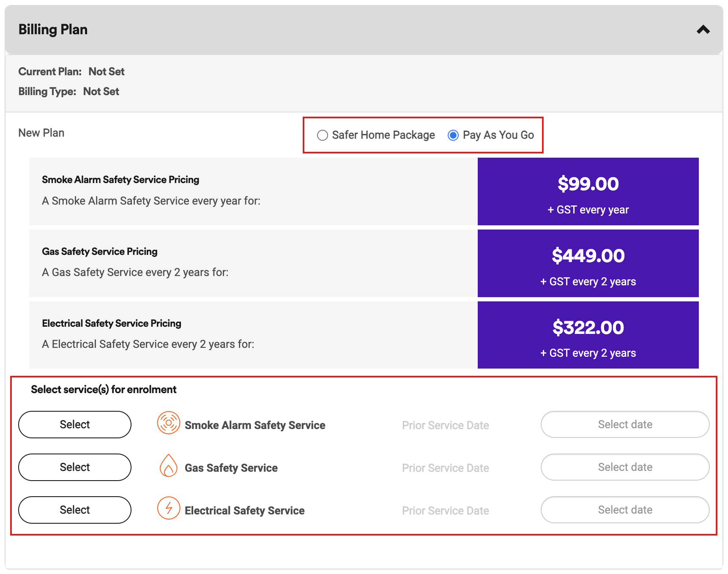
Task: Click the Billing Plan header title
Action: [x=53, y=30]
